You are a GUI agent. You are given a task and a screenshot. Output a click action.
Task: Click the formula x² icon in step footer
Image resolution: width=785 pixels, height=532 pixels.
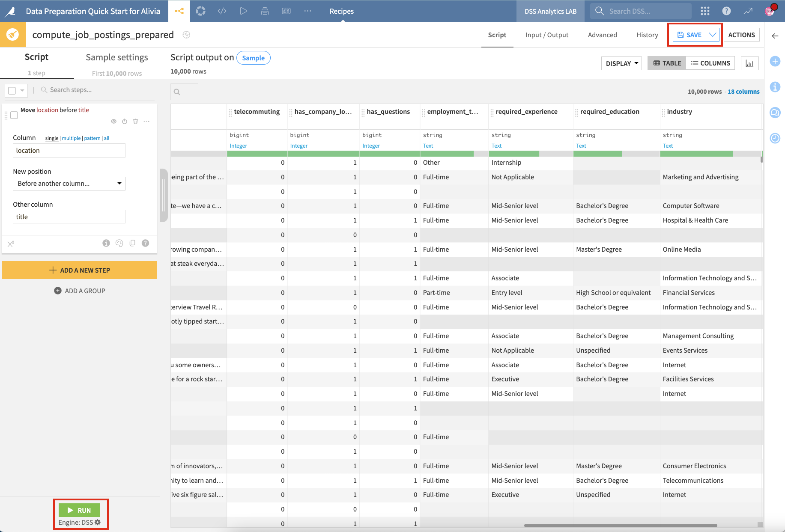pos(11,244)
